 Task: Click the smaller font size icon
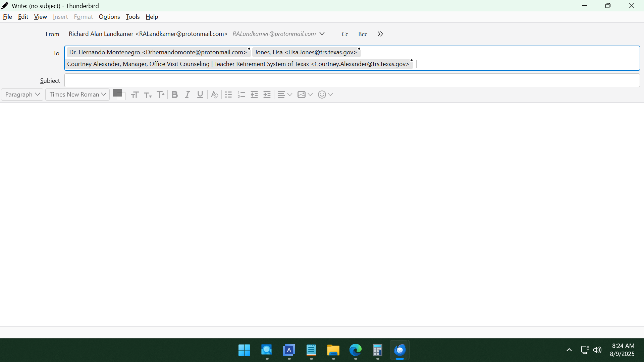pos(148,95)
